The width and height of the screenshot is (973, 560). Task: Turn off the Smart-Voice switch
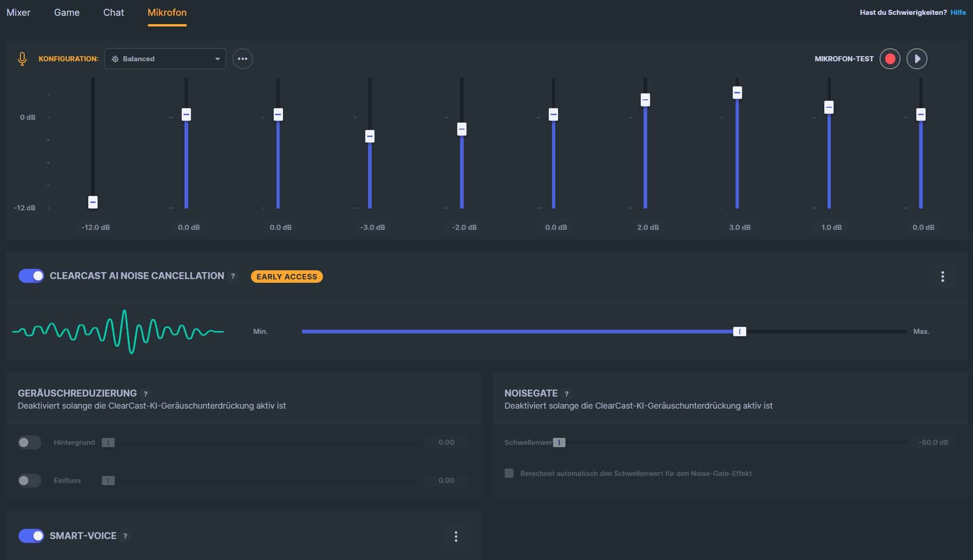[x=31, y=536]
